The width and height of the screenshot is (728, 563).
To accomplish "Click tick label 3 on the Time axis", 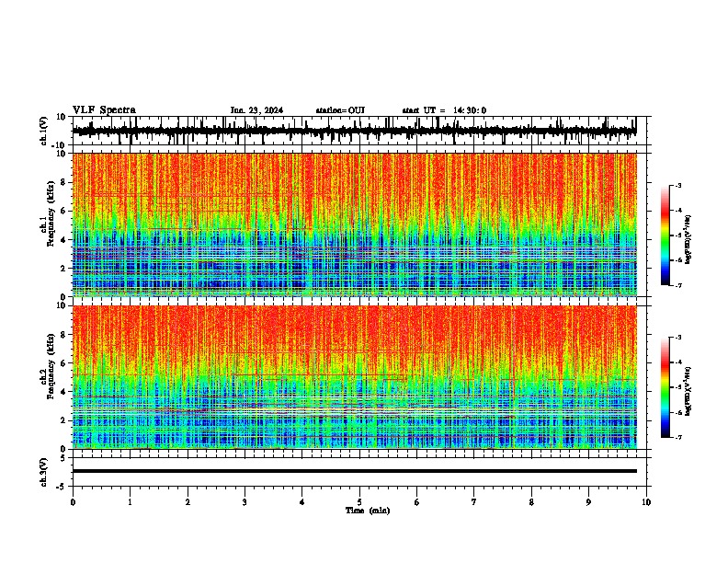I will [x=245, y=502].
